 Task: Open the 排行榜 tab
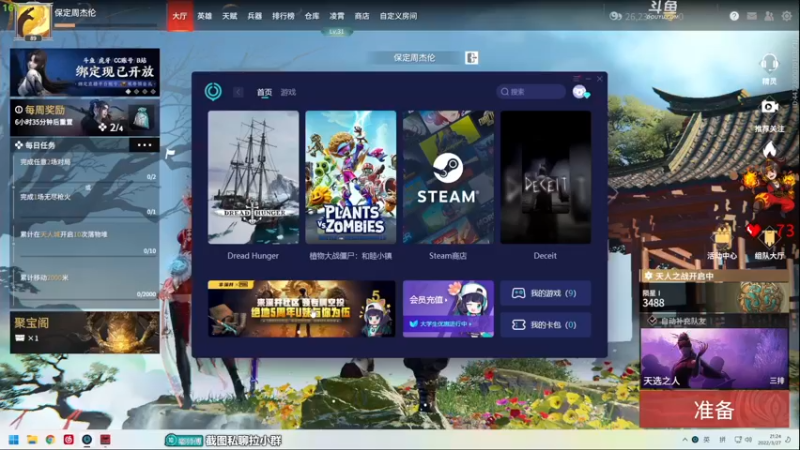283,16
